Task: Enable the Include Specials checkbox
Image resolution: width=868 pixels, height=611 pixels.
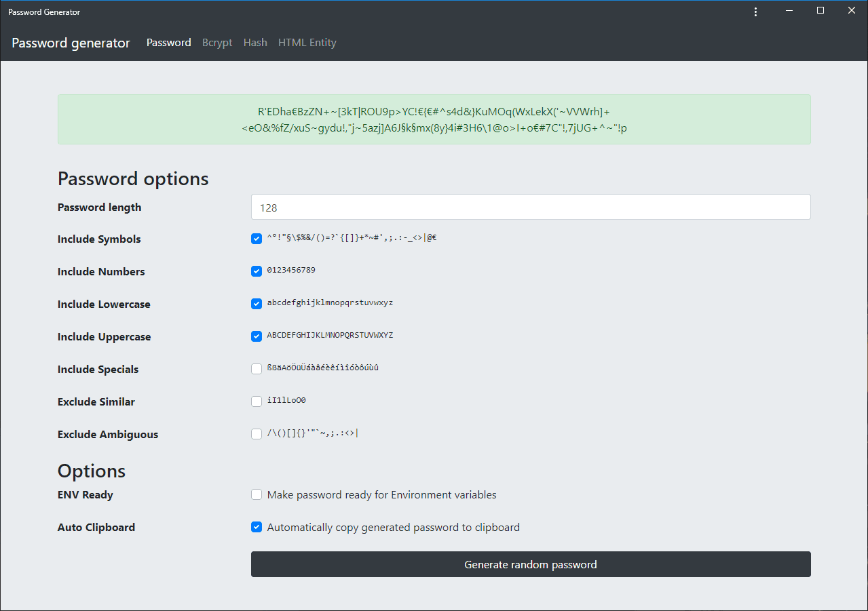Action: [257, 369]
